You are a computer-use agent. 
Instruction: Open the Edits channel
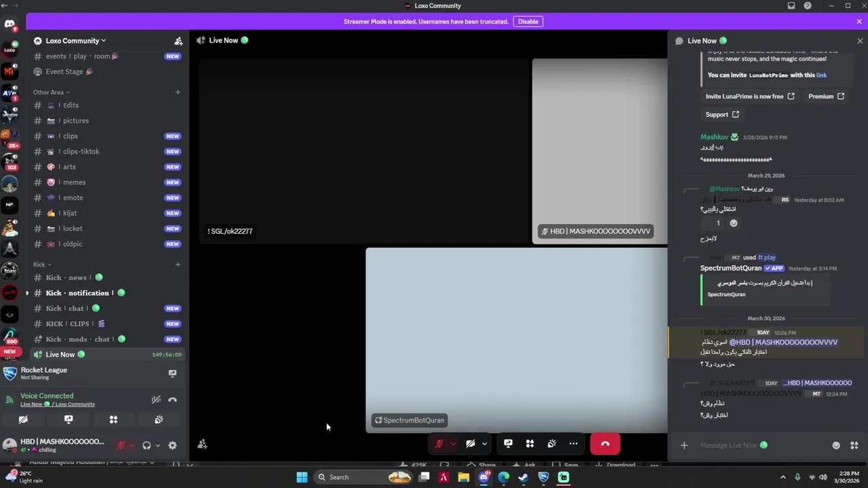[107, 105]
